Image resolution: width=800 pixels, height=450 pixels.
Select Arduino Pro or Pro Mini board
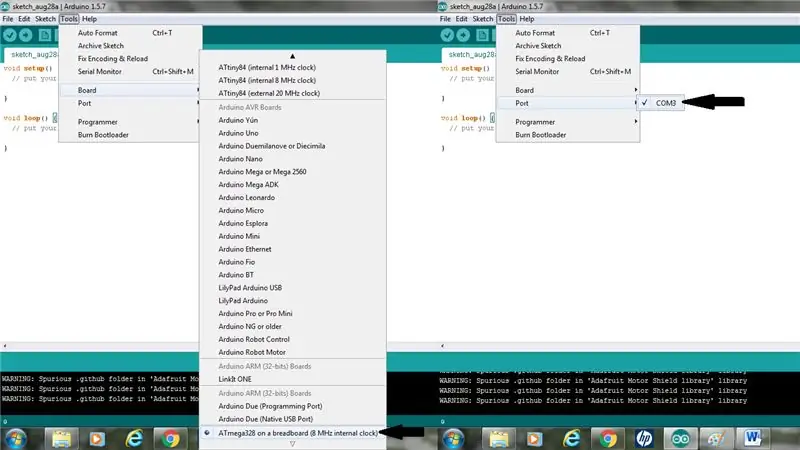tap(293, 313)
